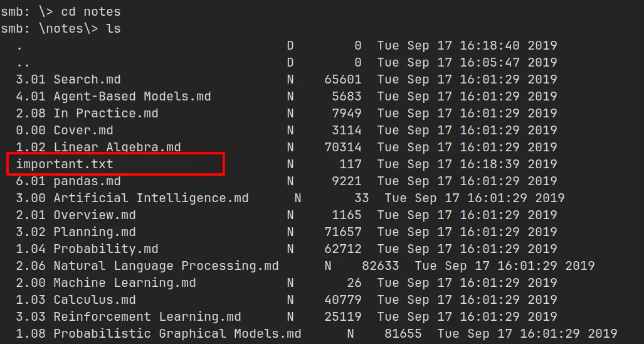Screen dimensions: 644x344
Task: Click the important.txt filename
Action: (65, 164)
